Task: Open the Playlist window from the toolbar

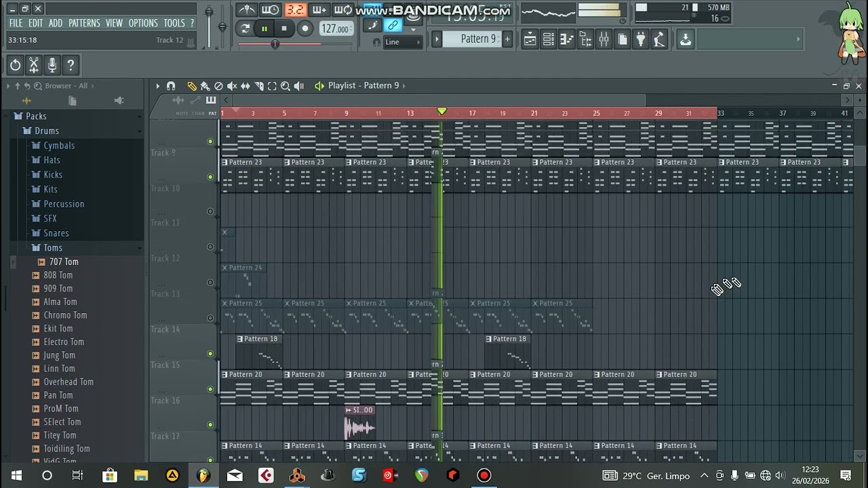Action: tap(530, 39)
